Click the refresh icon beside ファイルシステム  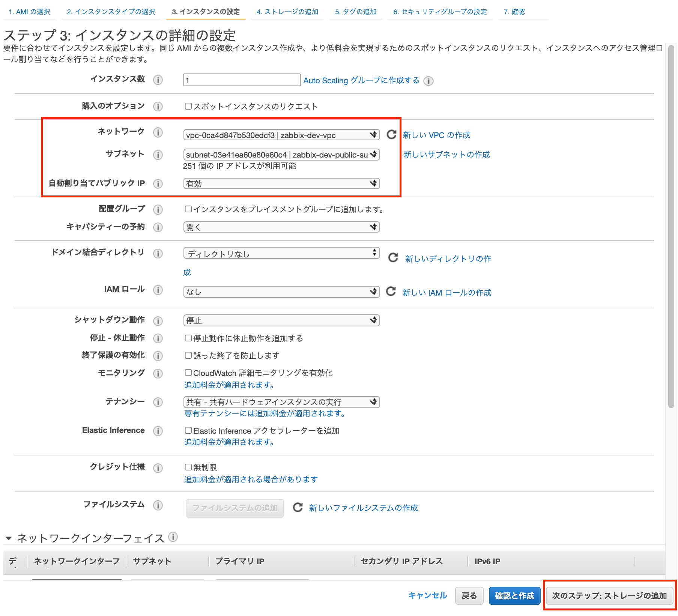click(x=297, y=508)
